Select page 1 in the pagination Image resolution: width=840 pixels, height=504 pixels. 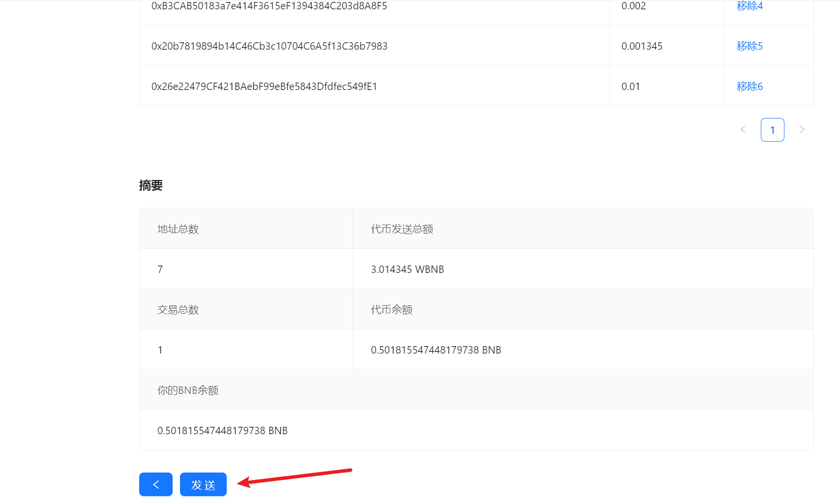pos(772,130)
